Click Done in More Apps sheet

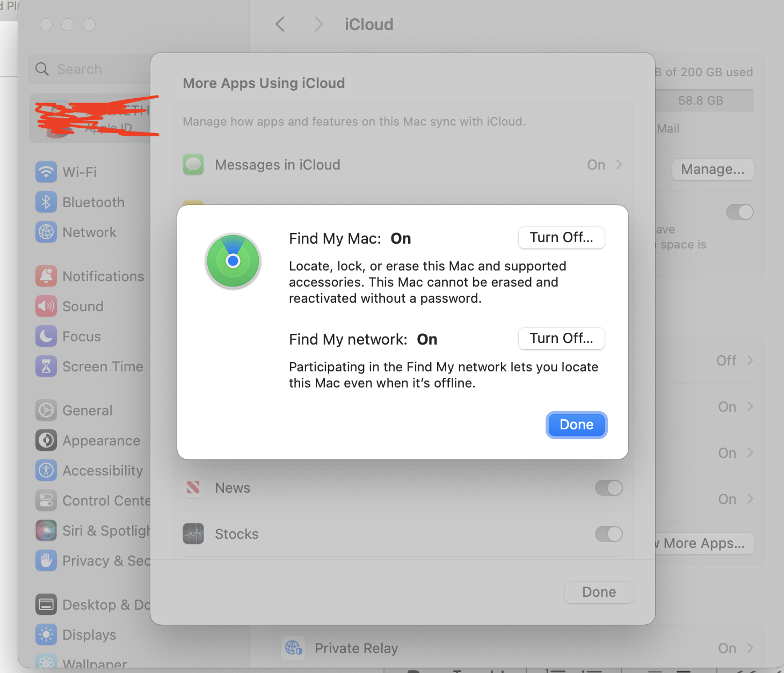(x=599, y=592)
